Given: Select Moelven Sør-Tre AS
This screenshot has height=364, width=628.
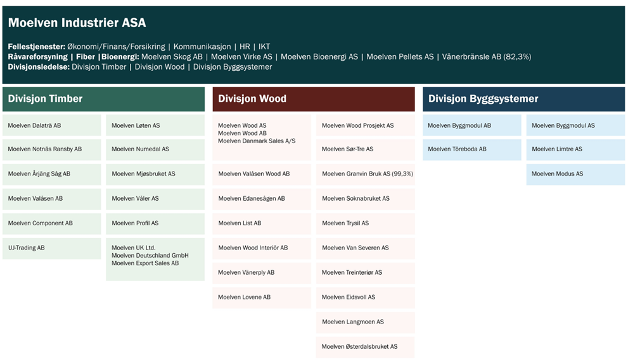Looking at the screenshot, I should 366,149.
